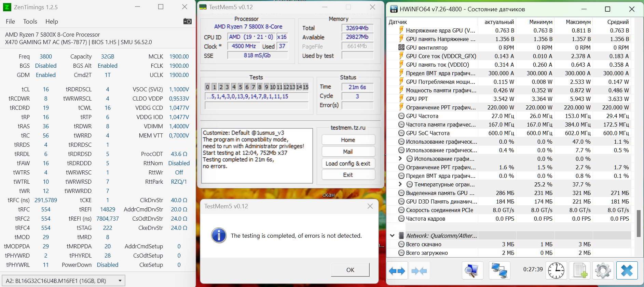Click lightning icon beside Напряжение ядра GPU
Viewport: 644px width, 287px height.
tap(401, 30)
